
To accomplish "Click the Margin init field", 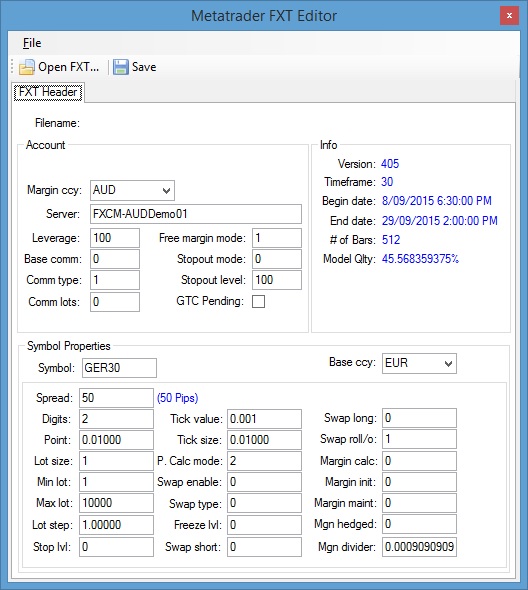I will click(419, 482).
